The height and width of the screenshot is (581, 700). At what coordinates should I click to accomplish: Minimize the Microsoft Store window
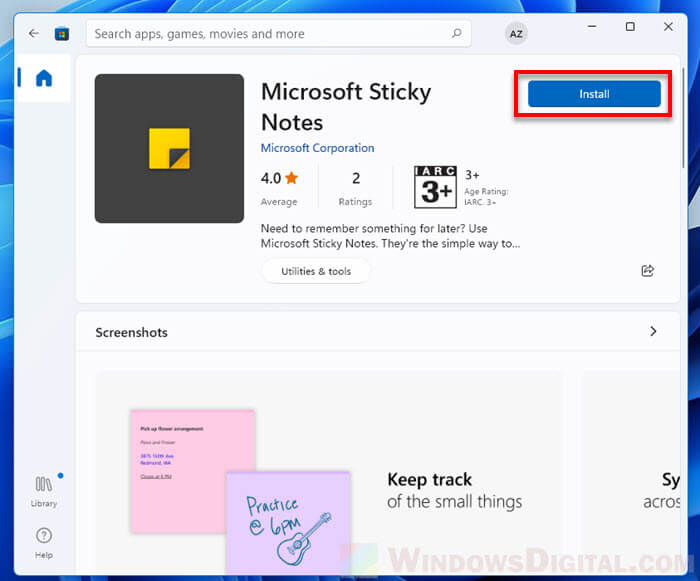(592, 27)
